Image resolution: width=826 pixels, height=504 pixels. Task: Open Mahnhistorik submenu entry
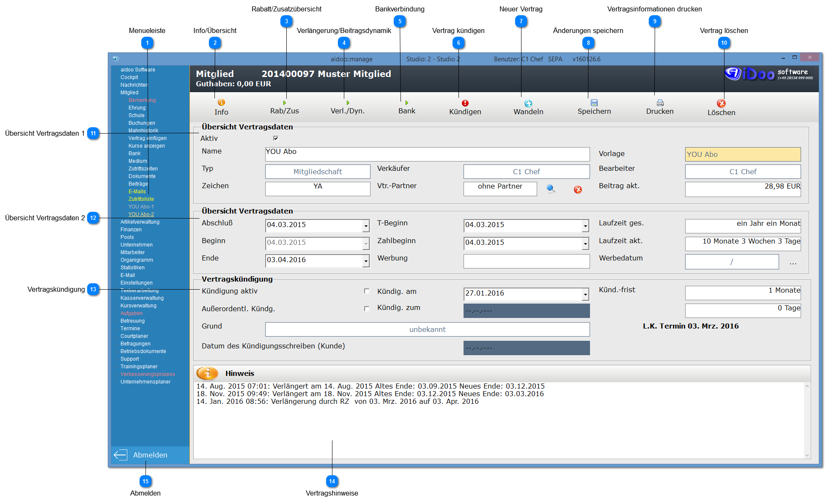[x=143, y=131]
